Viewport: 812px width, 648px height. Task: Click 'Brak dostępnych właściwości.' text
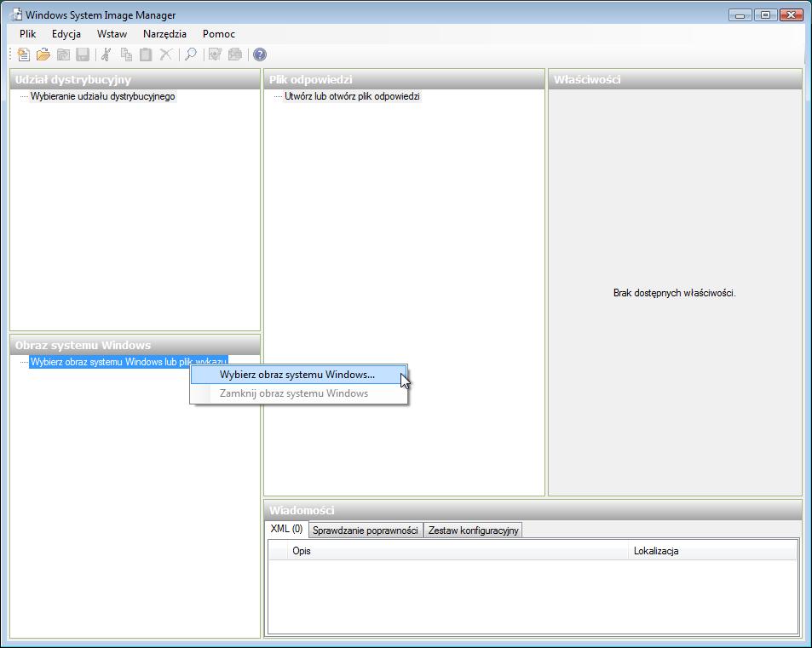click(674, 293)
